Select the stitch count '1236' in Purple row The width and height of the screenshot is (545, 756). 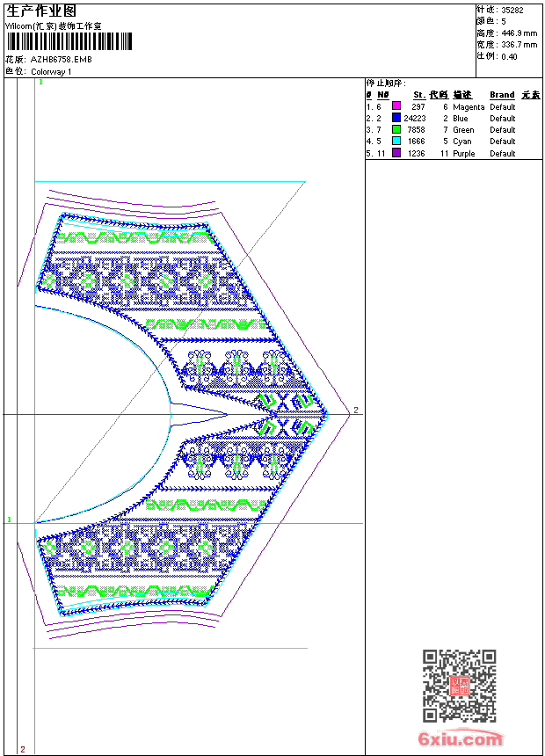click(417, 153)
